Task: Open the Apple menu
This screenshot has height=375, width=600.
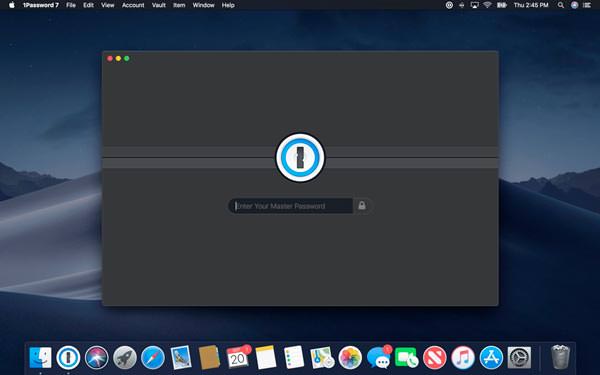Action: click(11, 5)
